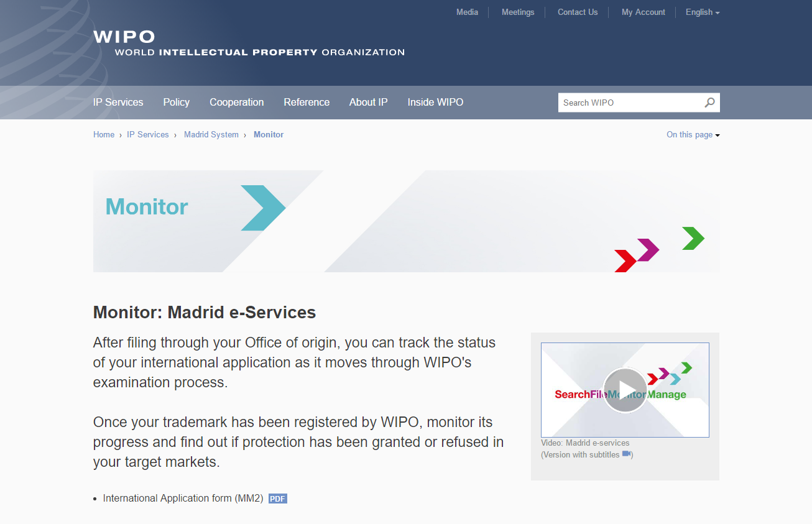Open the PDF badge for MM2 form
812x524 pixels.
point(278,499)
